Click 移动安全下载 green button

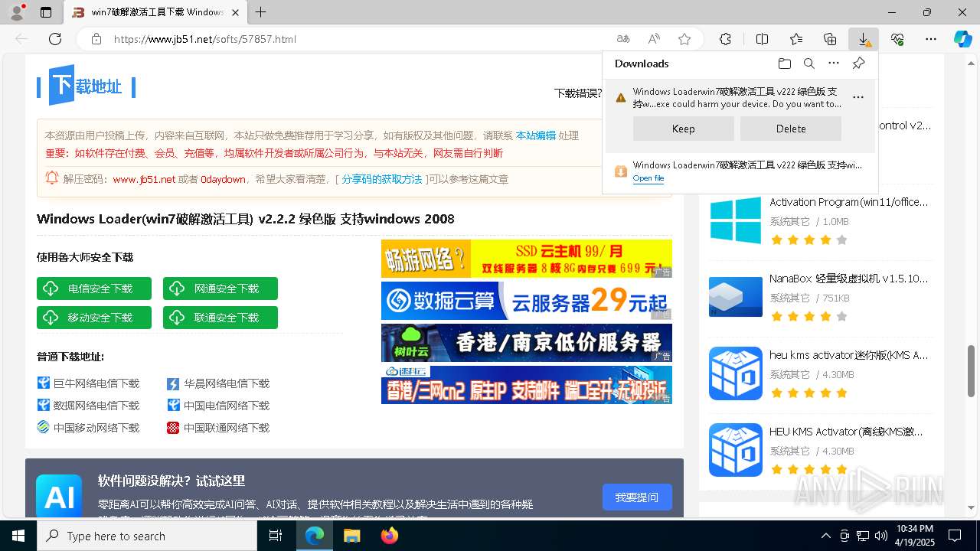point(94,318)
